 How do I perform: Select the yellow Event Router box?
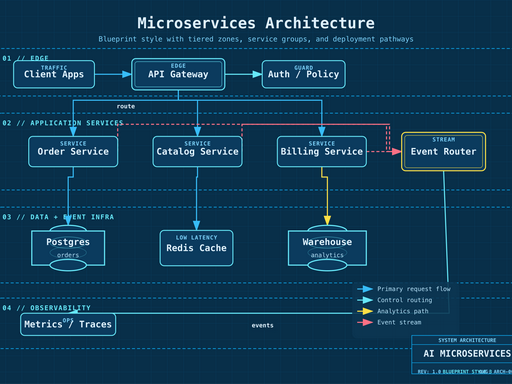tap(443, 152)
